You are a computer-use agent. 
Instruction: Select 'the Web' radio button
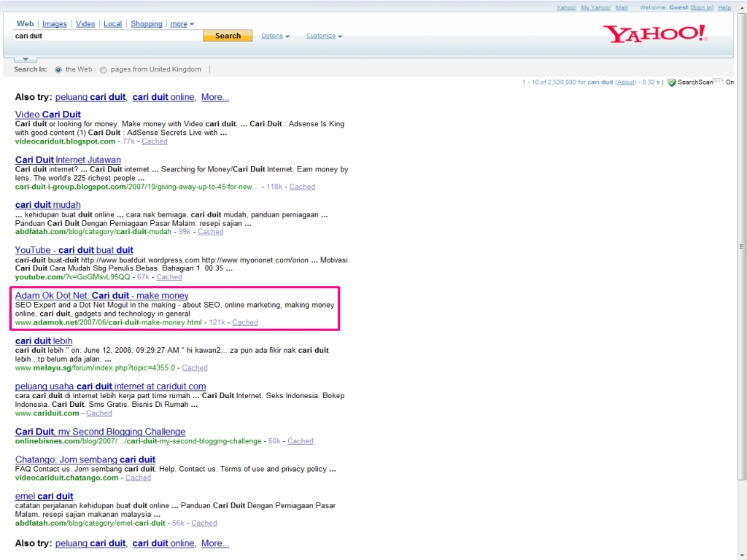(58, 69)
